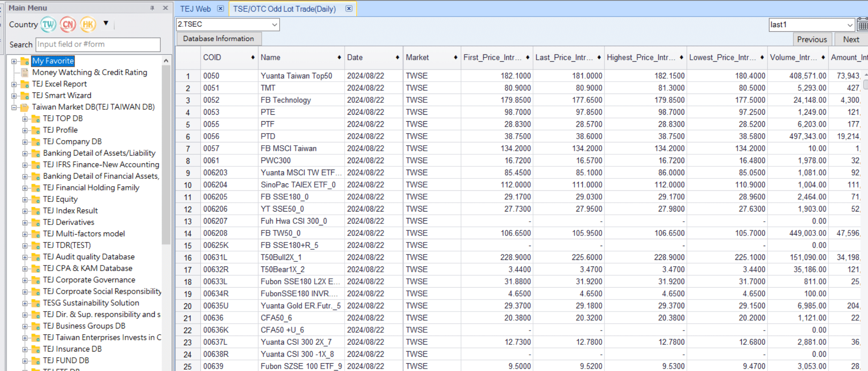This screenshot has height=371, width=868.
Task: Open the Money Watching & Credit Rating item
Action: (89, 72)
